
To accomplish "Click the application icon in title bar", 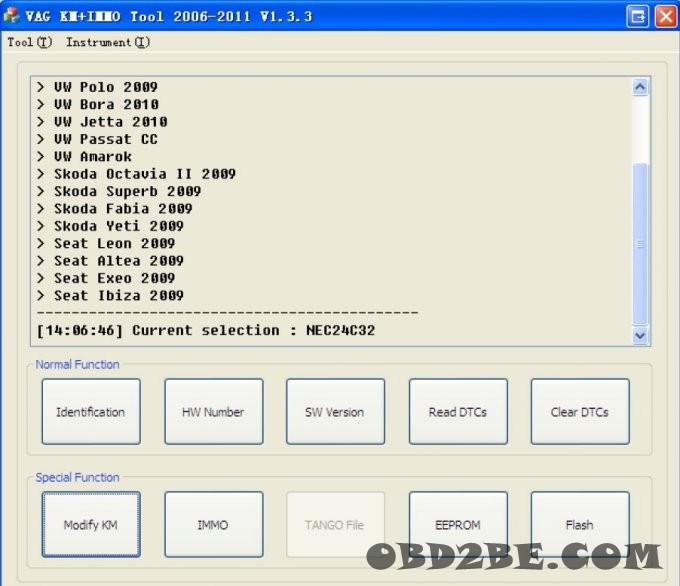I will pyautogui.click(x=11, y=16).
